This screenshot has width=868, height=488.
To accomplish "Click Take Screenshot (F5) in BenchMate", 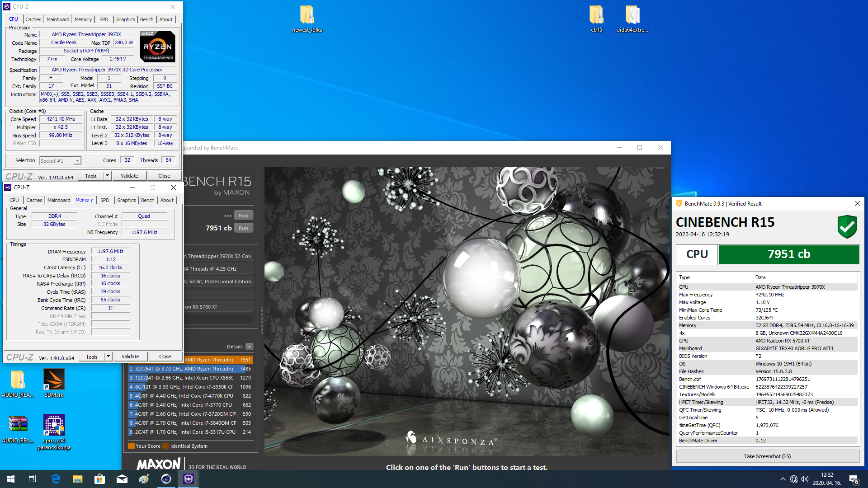I will [x=767, y=456].
